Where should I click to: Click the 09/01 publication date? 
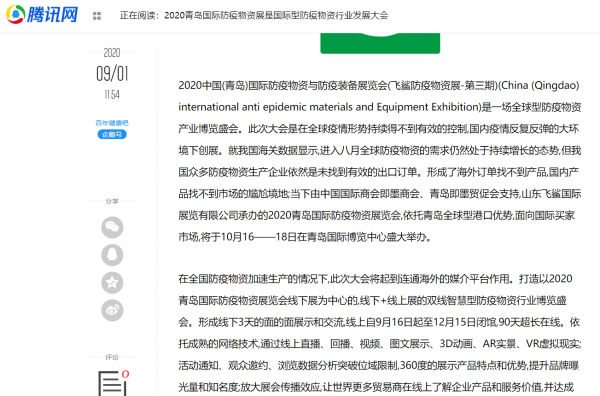pos(112,73)
